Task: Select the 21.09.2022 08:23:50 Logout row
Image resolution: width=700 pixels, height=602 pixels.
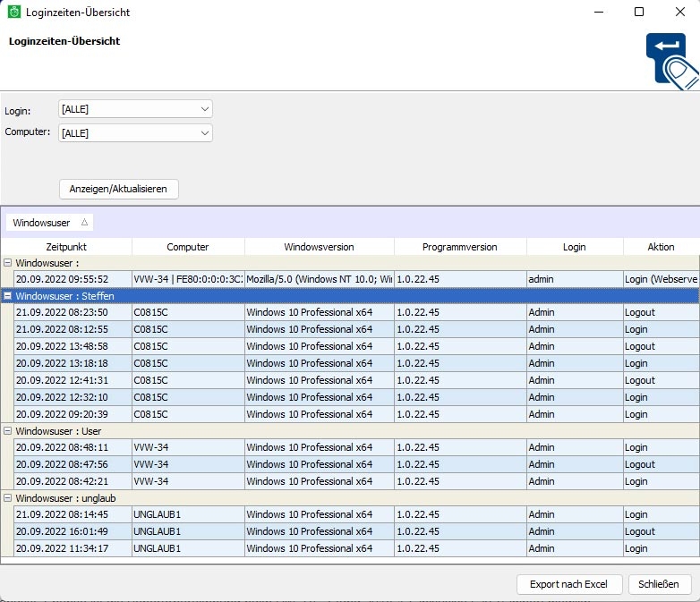Action: coord(358,313)
